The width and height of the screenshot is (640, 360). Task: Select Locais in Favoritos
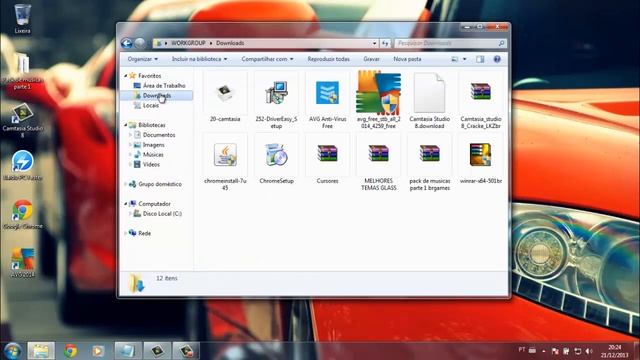(151, 105)
